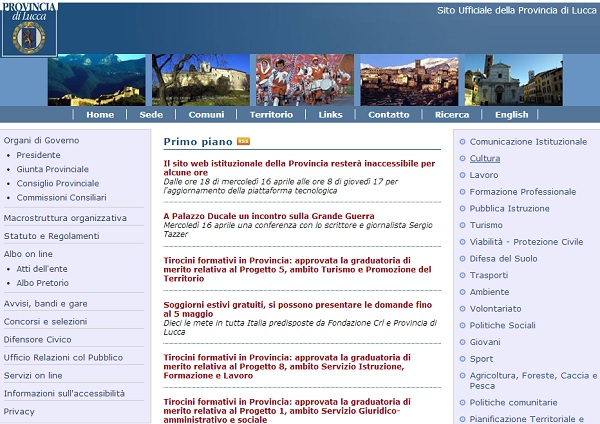Screen dimensions: 600x424
Task: Open Politiche comunitarie
Action: click(x=513, y=403)
